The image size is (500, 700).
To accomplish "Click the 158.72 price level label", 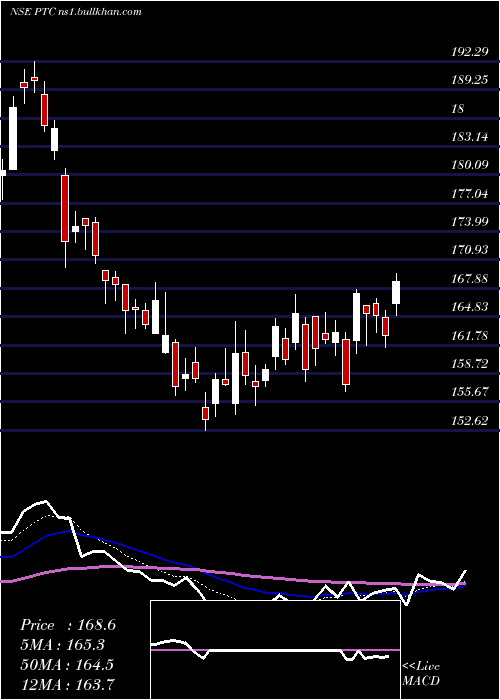I will coord(469,364).
